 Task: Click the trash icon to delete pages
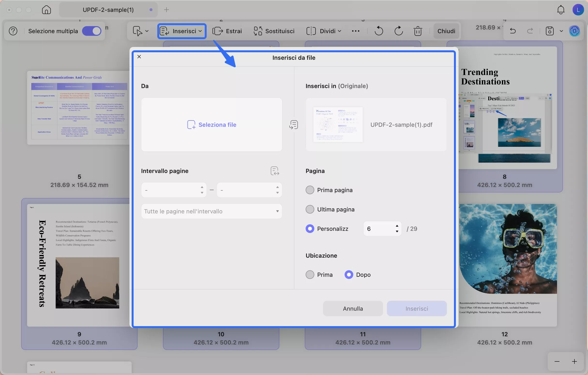[x=418, y=31]
